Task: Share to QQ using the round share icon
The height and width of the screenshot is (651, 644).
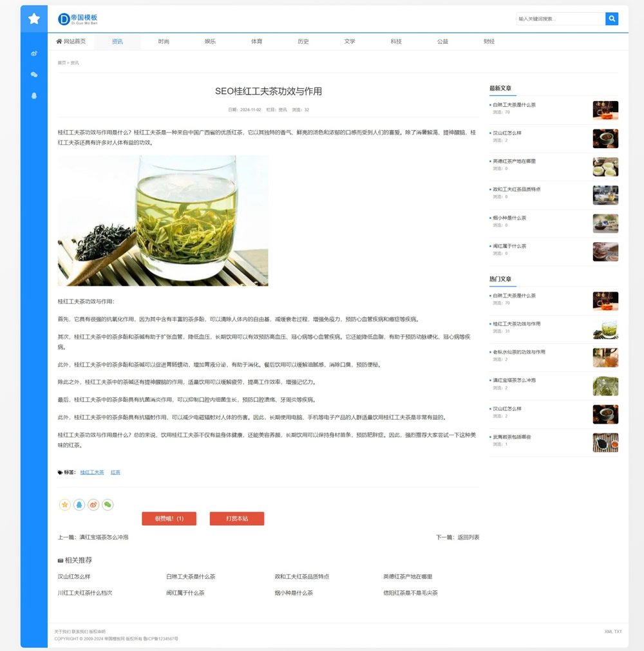Action: pyautogui.click(x=79, y=505)
